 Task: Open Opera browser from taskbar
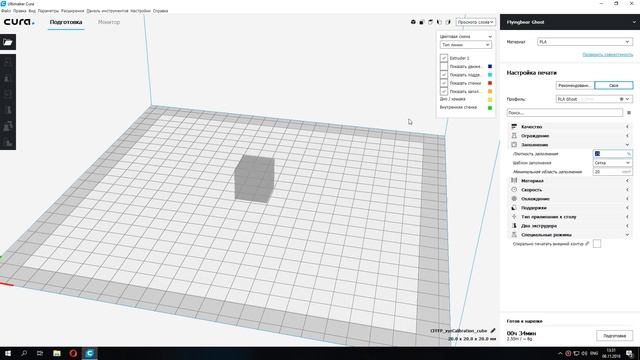[73, 353]
